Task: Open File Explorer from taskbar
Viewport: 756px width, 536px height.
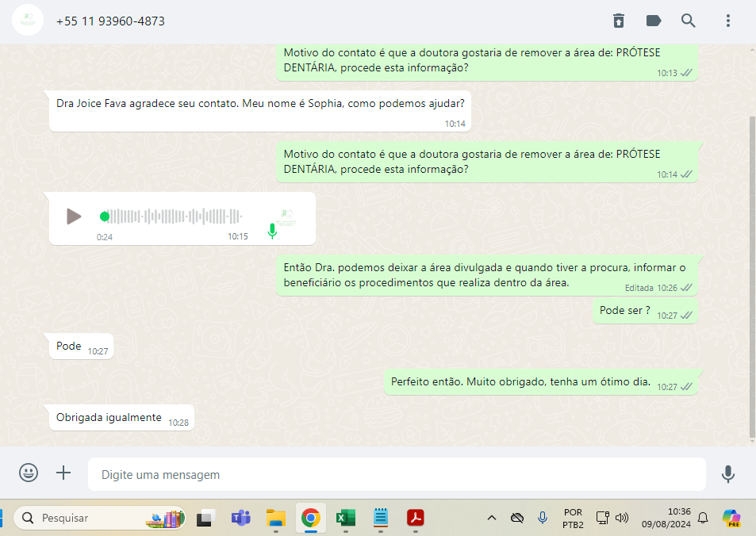Action: tap(276, 519)
